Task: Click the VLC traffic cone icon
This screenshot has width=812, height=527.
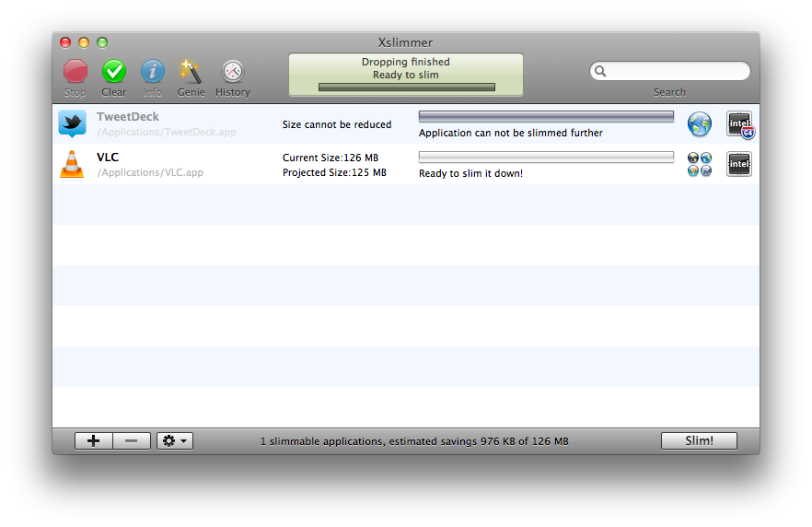Action: pos(72,164)
